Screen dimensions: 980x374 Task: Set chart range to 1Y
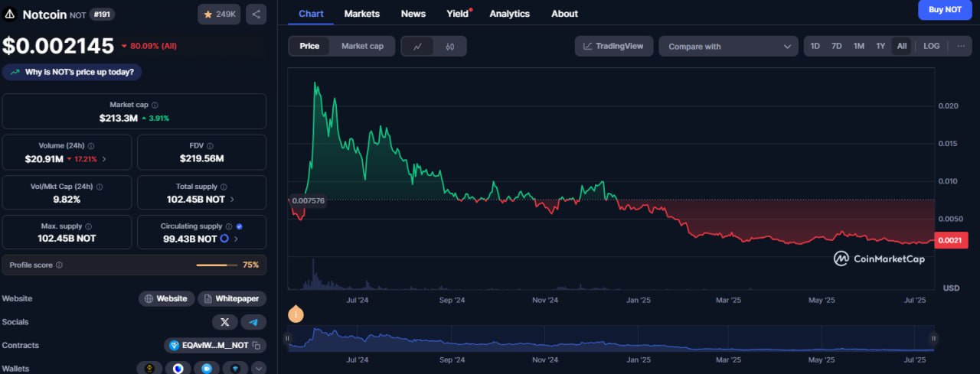pos(880,46)
